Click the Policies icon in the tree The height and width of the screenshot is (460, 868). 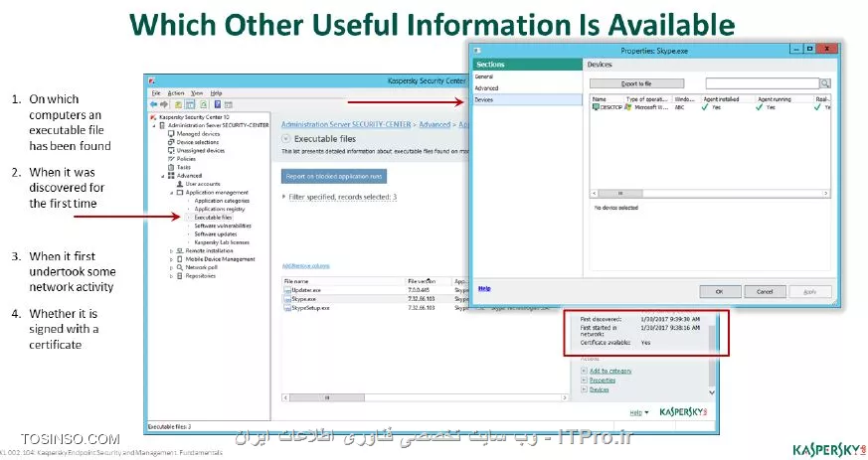point(171,159)
